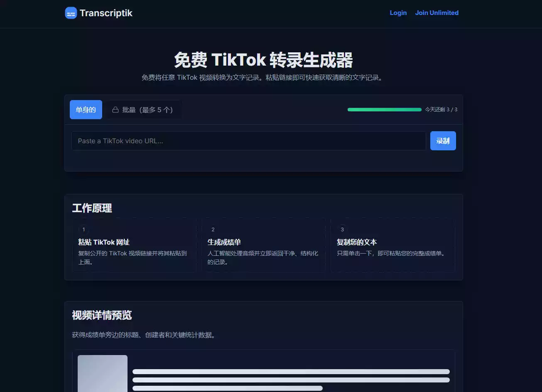Screen dimensions: 542x392
Task: Click the green daily usage progress bar
Action: coord(385,110)
